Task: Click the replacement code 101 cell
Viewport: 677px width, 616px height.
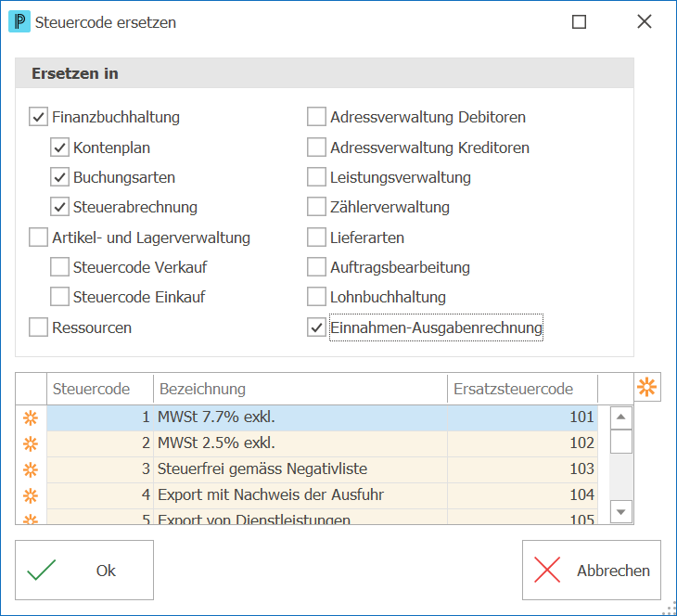Action: (x=522, y=417)
